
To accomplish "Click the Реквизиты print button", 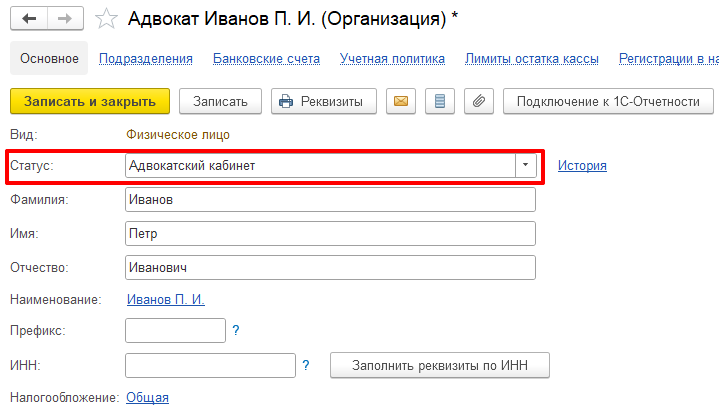I will click(x=324, y=101).
